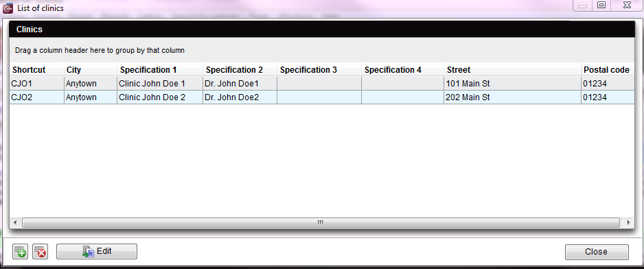
Task: Click Specification 3 column header
Action: pyautogui.click(x=319, y=70)
